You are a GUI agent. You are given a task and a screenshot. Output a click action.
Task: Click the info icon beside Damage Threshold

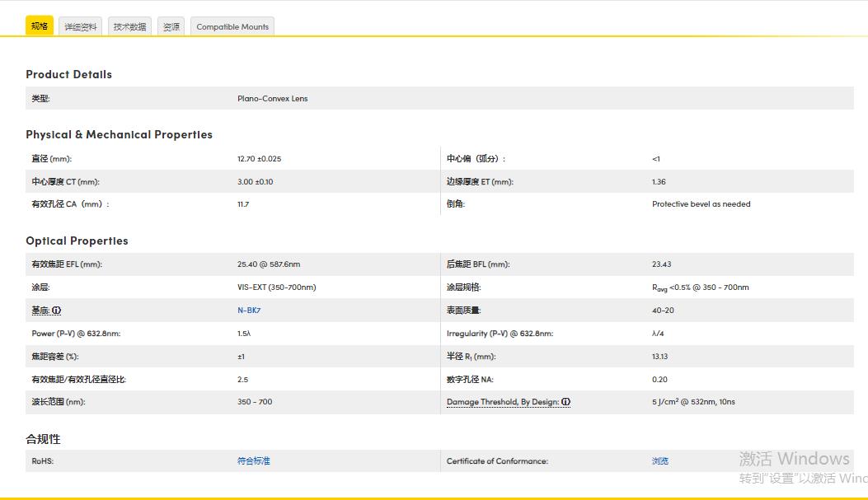[566, 402]
